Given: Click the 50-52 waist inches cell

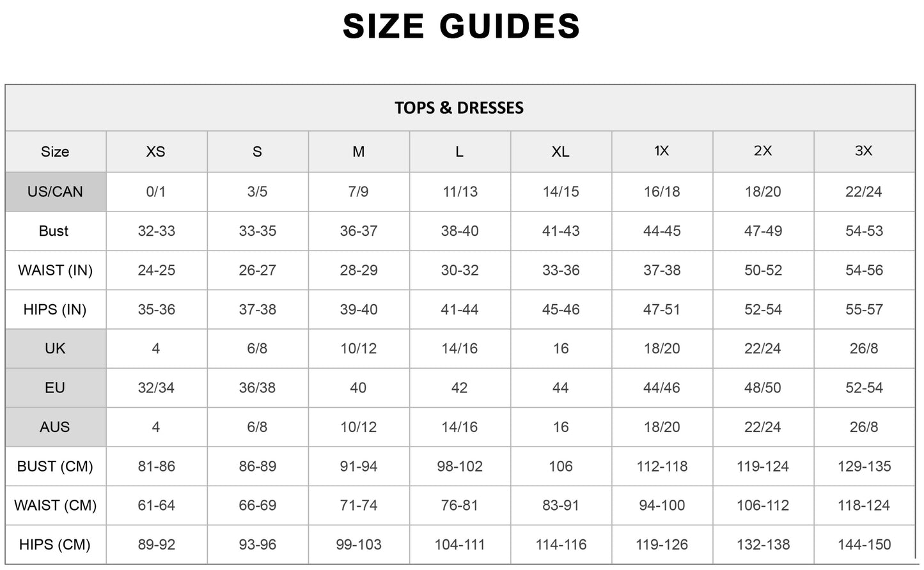Looking at the screenshot, I should click(763, 270).
